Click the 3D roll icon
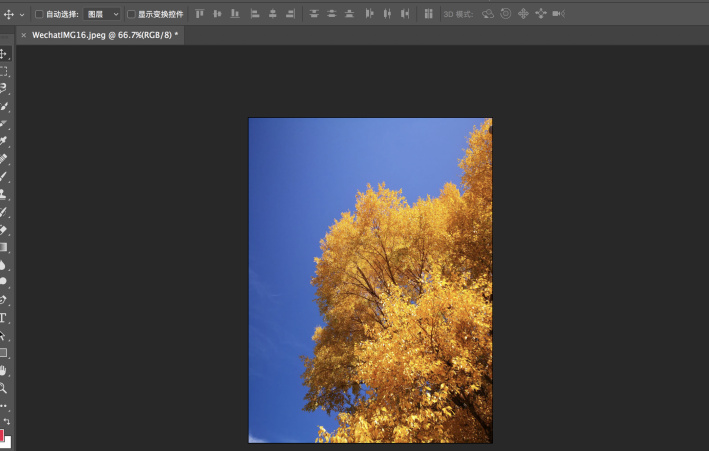Screen dimensions: 709x451 (506, 14)
